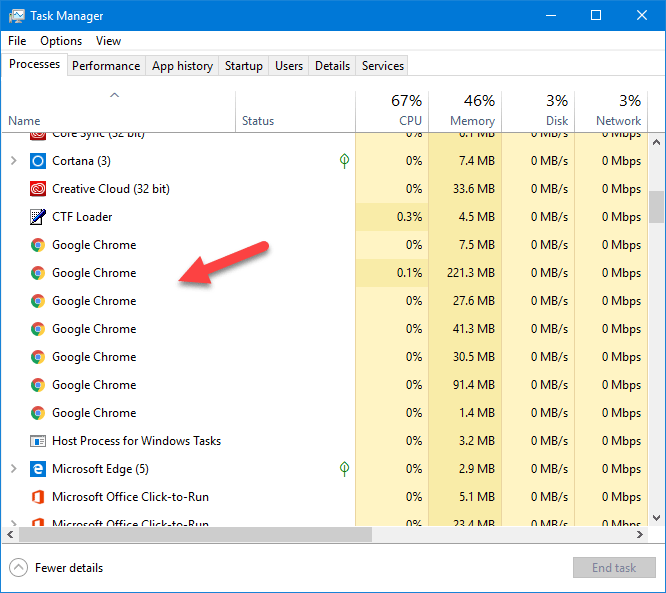Screen dimensions: 666x593
Task: Open the File menu
Action: point(17,41)
